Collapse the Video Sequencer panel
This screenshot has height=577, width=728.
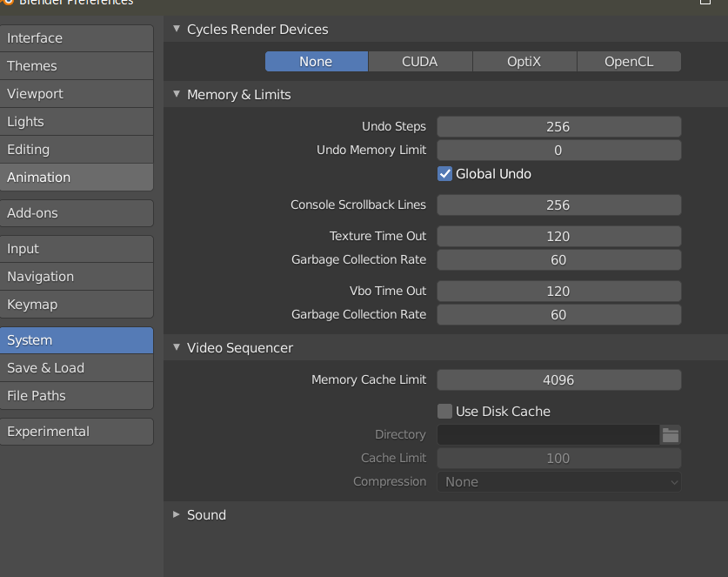tap(177, 347)
